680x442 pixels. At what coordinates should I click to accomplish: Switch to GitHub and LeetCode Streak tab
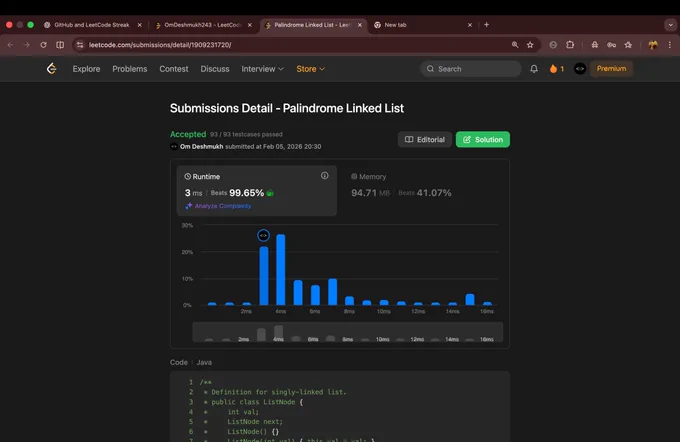(92, 25)
